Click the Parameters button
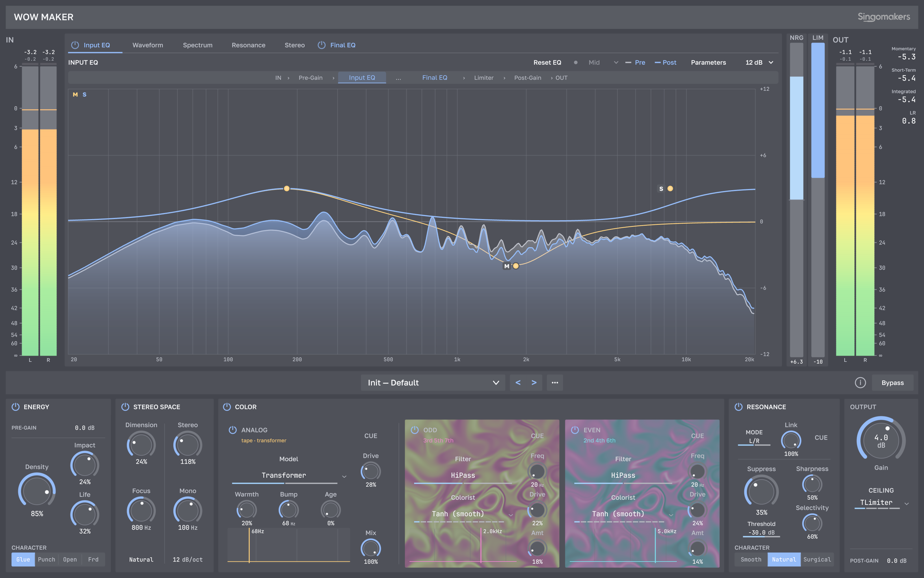 (708, 62)
